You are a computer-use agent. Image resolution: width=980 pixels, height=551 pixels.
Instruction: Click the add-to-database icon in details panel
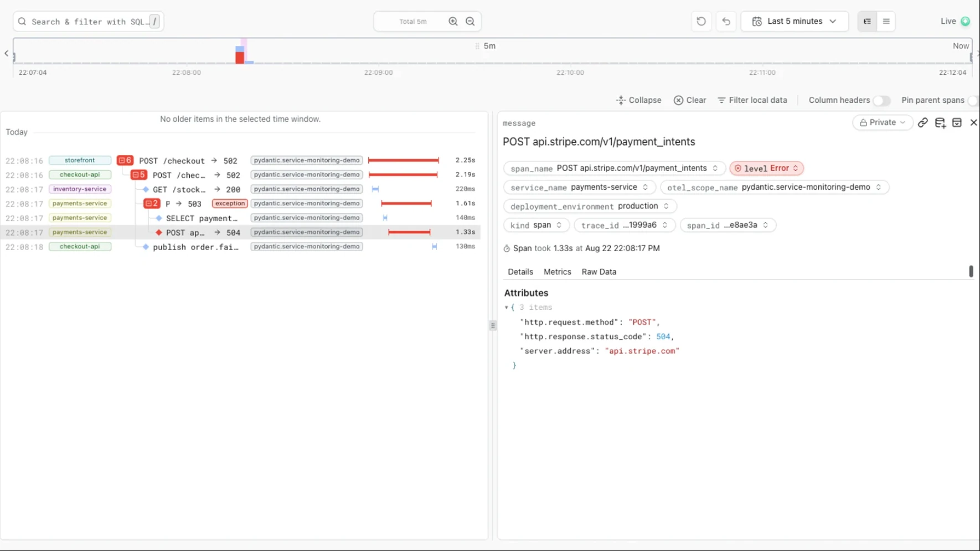pos(940,123)
